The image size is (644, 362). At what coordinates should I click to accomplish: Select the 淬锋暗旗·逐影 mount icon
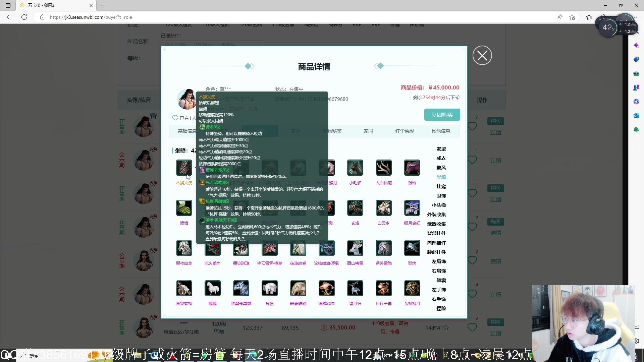(x=327, y=248)
